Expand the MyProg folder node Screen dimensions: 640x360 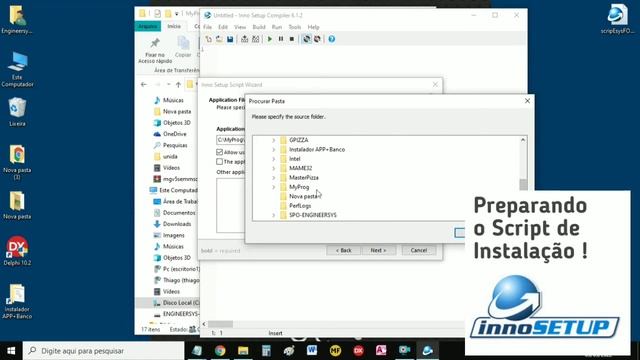click(274, 187)
